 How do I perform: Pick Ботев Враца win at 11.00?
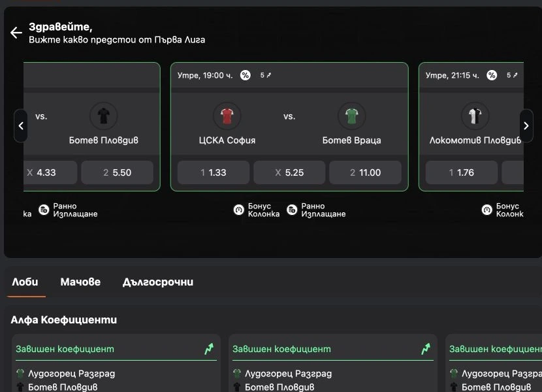pyautogui.click(x=366, y=172)
